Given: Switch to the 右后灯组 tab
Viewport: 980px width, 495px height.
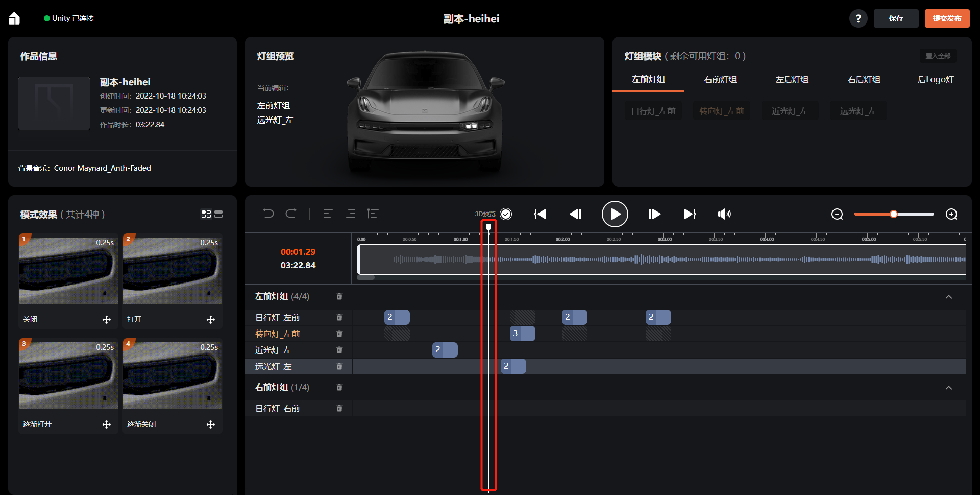Looking at the screenshot, I should pyautogui.click(x=864, y=79).
